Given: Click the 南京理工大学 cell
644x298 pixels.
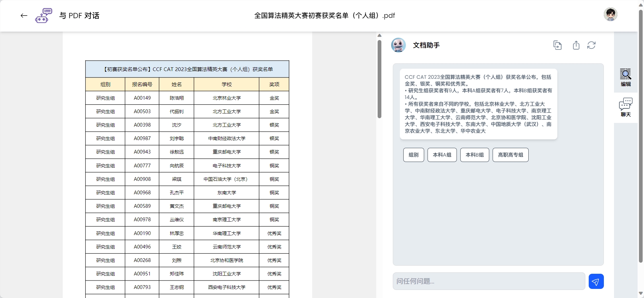Looking at the screenshot, I should pos(227,220).
